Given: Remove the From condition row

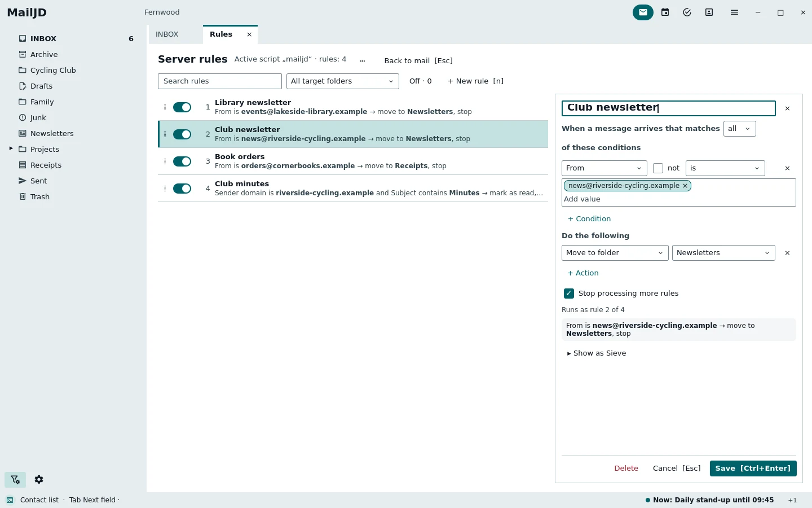Looking at the screenshot, I should pyautogui.click(x=788, y=168).
